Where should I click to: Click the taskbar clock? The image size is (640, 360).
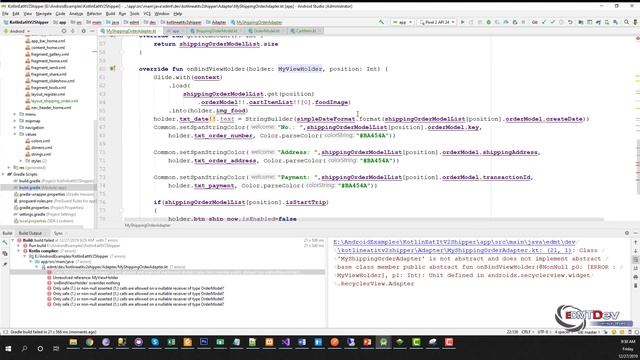coord(628,349)
